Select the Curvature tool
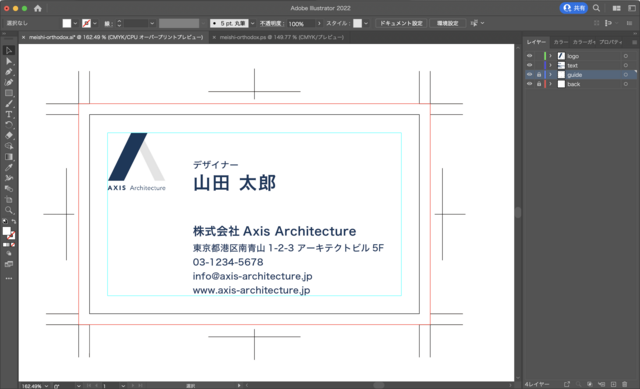 9,82
